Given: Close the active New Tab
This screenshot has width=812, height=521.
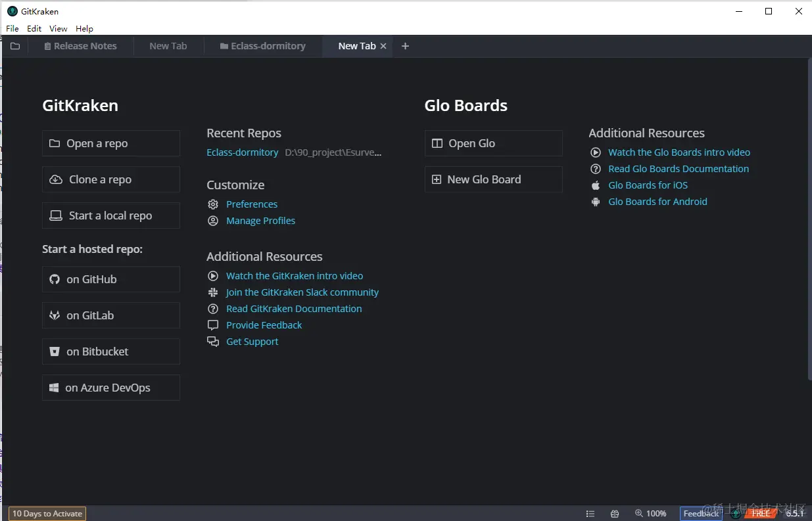Looking at the screenshot, I should (383, 46).
